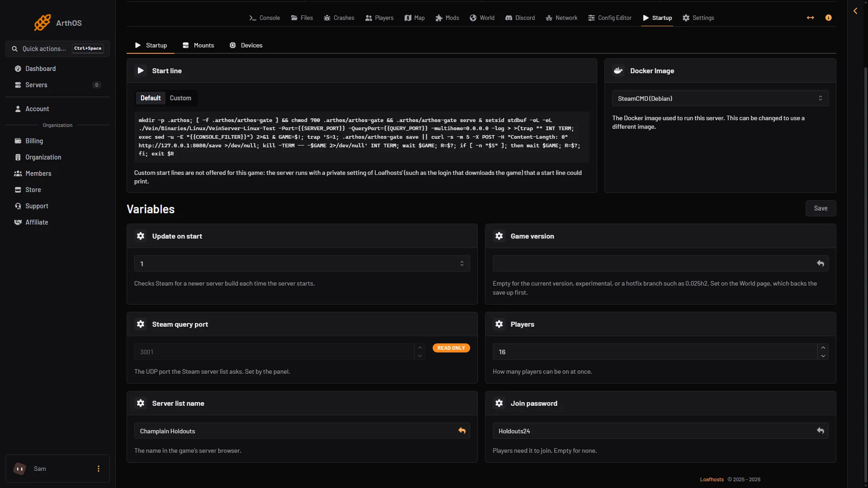Open Billing in the sidebar
This screenshot has width=868, height=488.
coord(57,141)
